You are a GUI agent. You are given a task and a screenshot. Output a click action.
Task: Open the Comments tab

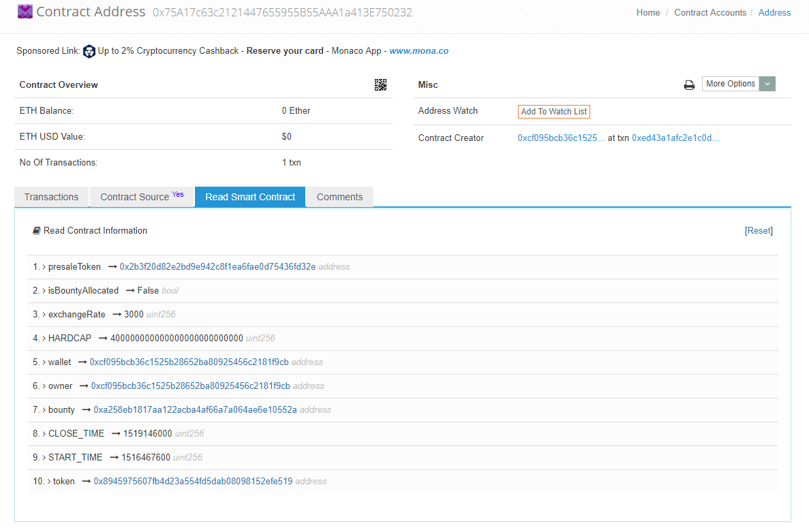[340, 197]
